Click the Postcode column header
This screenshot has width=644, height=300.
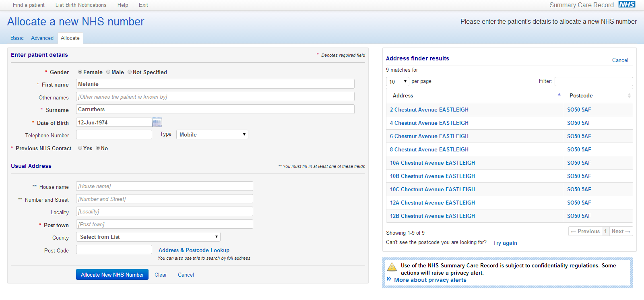(598, 95)
